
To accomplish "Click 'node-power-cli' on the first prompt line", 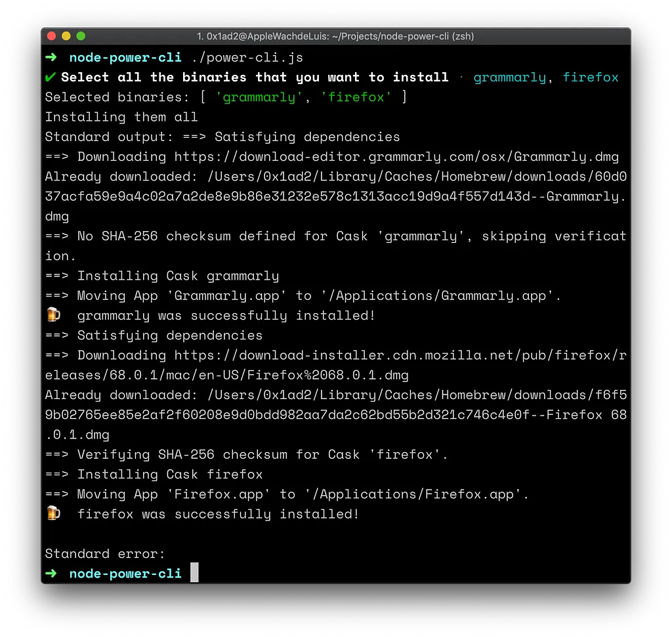I will point(125,58).
